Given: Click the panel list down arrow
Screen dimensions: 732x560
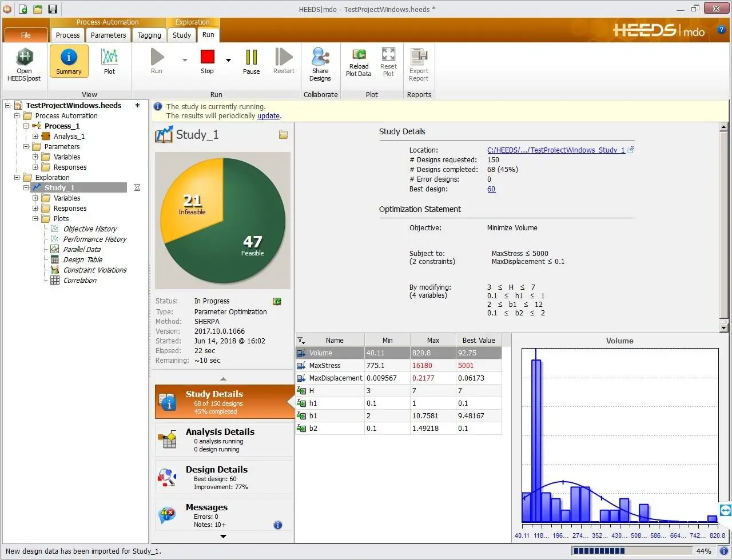Looking at the screenshot, I should click(223, 537).
